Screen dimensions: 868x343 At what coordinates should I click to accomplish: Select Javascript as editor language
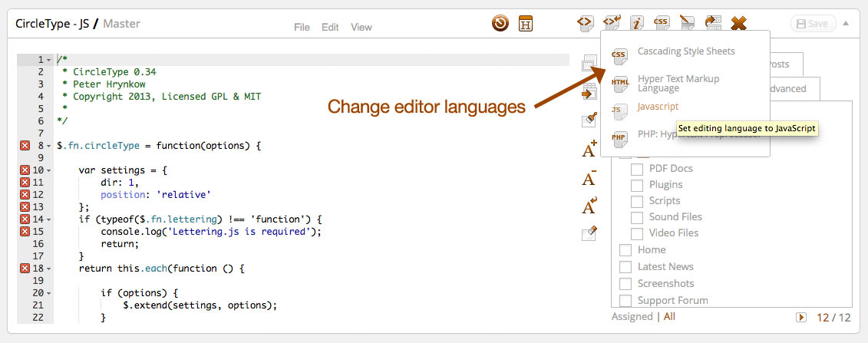point(658,107)
